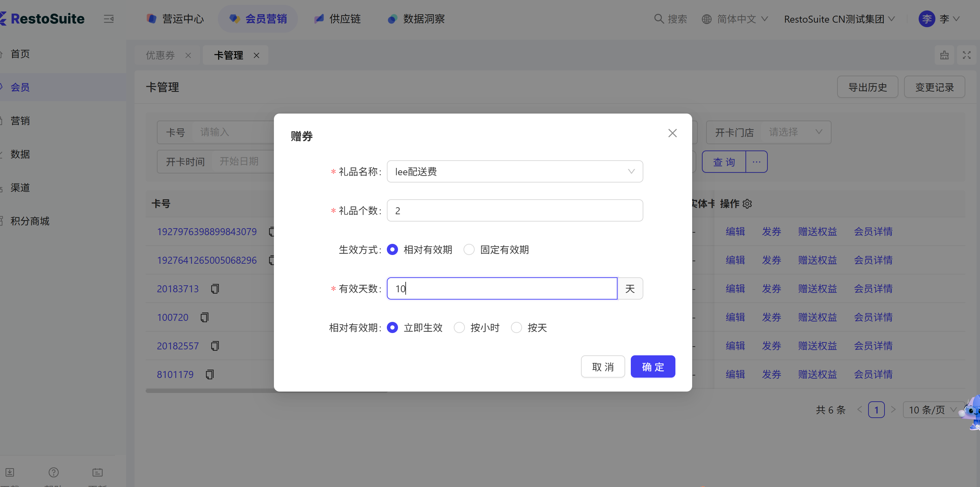Copy card number 8101179 with copy icon

click(209, 374)
